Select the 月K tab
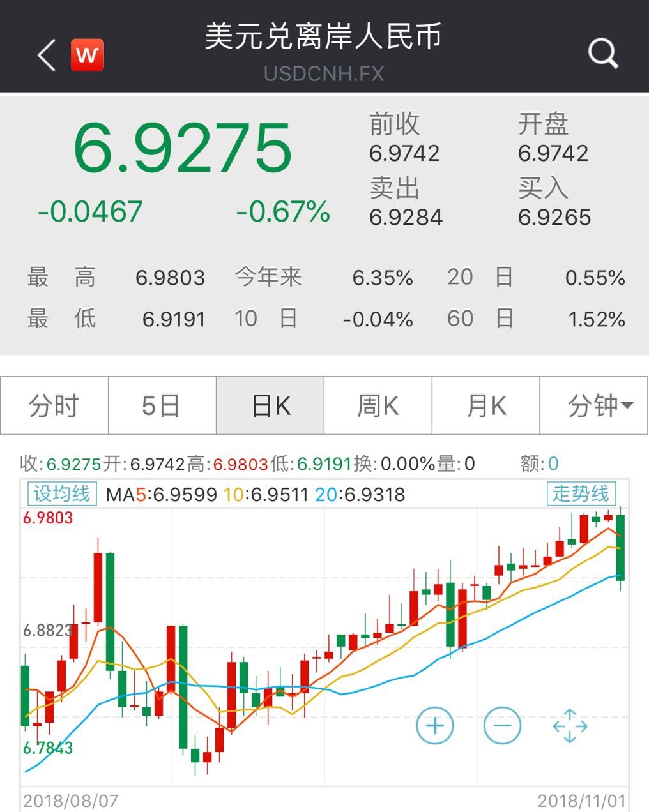 486,405
